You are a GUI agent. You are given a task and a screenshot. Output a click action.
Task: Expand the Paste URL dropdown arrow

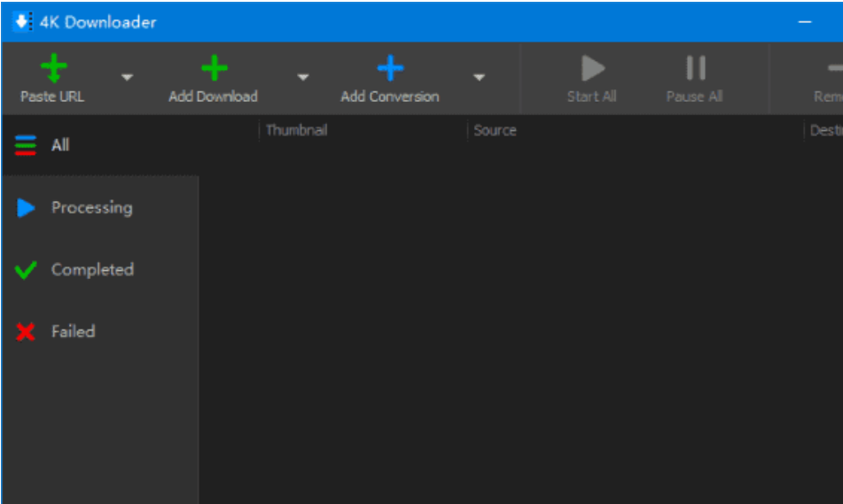point(127,78)
